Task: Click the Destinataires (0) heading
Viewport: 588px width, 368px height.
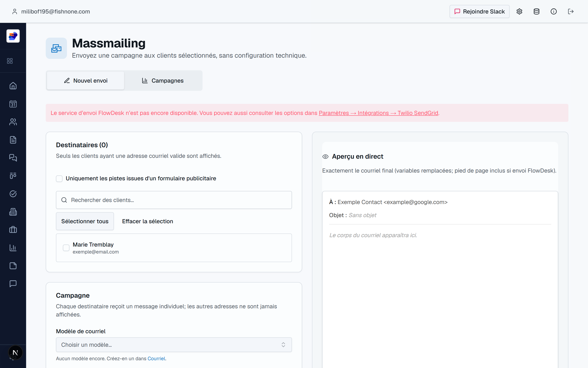Action: [x=82, y=145]
